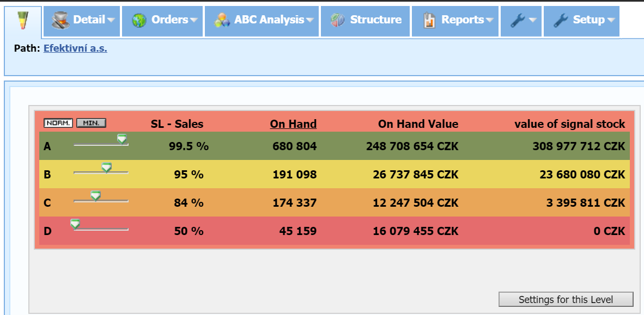Open the Structure tab
Image resolution: width=644 pixels, height=315 pixels.
(375, 20)
